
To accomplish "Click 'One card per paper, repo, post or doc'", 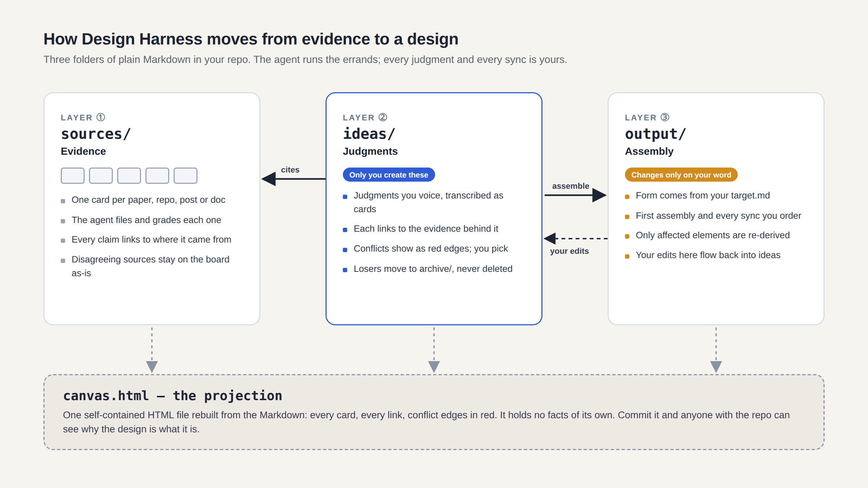I will (x=148, y=200).
